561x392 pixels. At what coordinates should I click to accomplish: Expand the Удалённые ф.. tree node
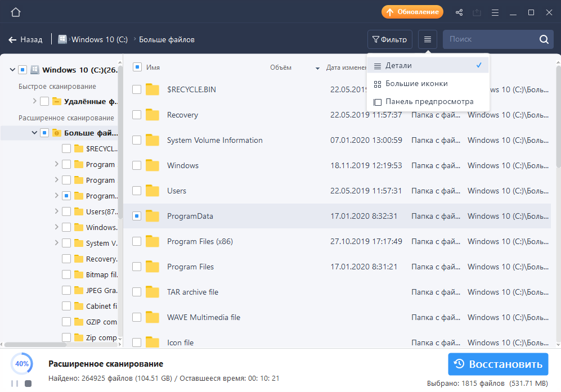click(35, 101)
